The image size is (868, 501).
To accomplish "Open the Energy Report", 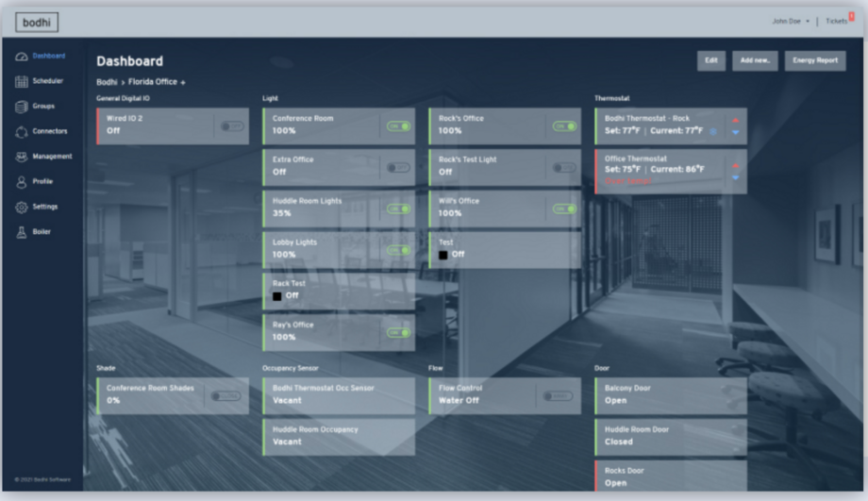I will point(815,60).
